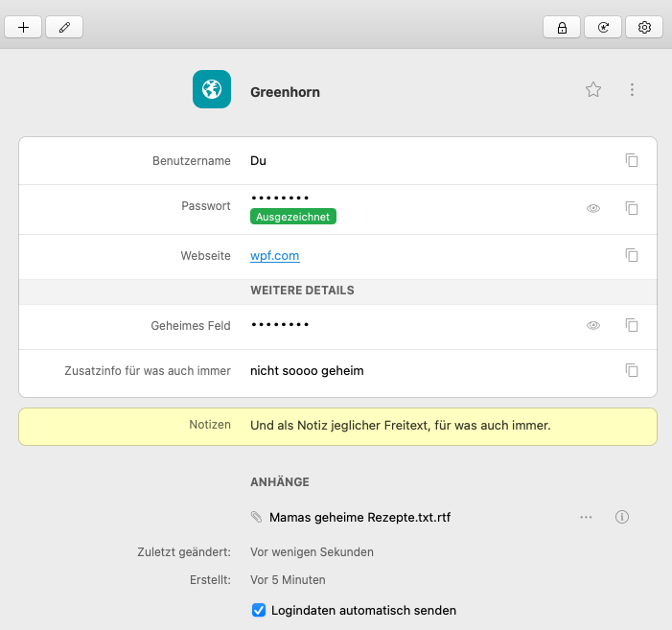Show info for Mamas geheime Rezepte attachment
Screen dimensions: 672x630
click(622, 517)
